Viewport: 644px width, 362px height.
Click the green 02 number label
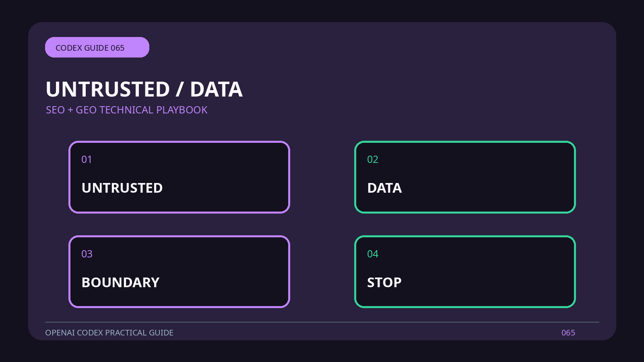pyautogui.click(x=373, y=159)
